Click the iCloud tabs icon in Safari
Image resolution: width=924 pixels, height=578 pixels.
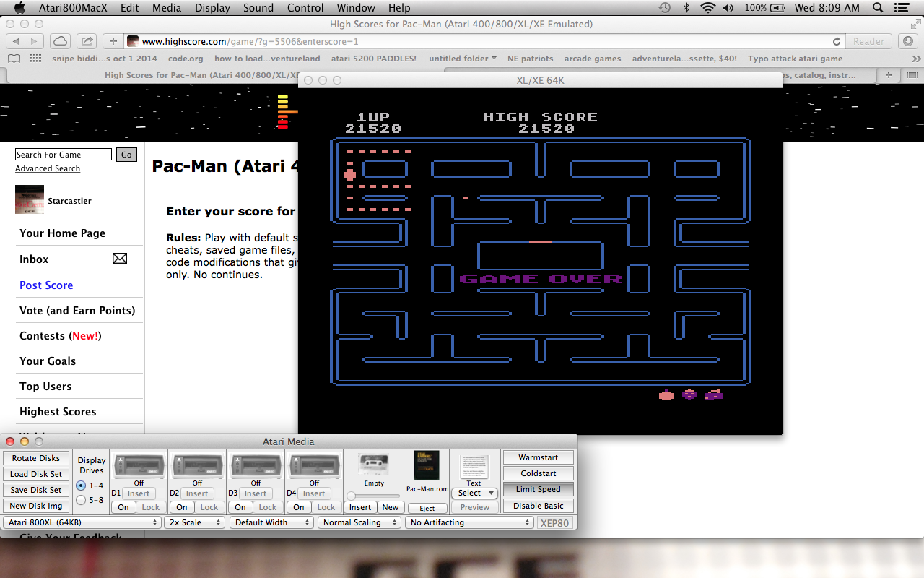pyautogui.click(x=61, y=41)
